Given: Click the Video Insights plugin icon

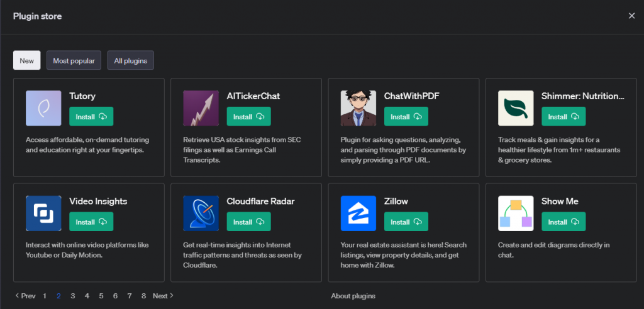Looking at the screenshot, I should click(43, 213).
